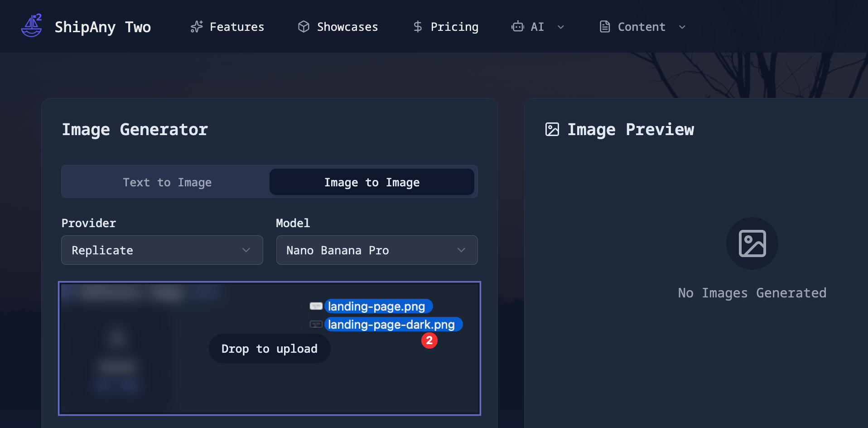Click the Pricing dollar sign icon
The width and height of the screenshot is (868, 428).
(418, 27)
